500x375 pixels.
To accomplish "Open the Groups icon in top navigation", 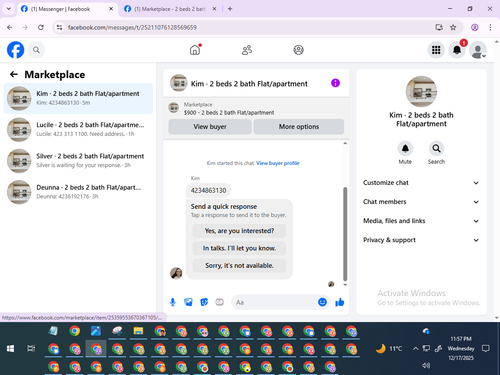I will coord(298,50).
